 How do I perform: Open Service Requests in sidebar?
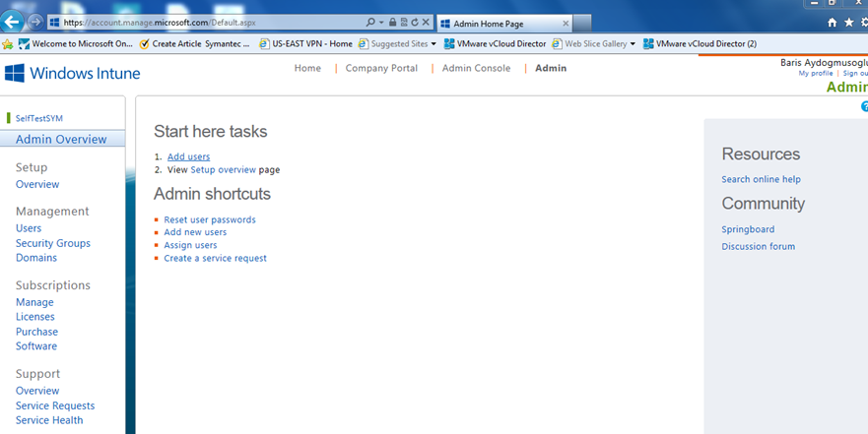tap(55, 405)
